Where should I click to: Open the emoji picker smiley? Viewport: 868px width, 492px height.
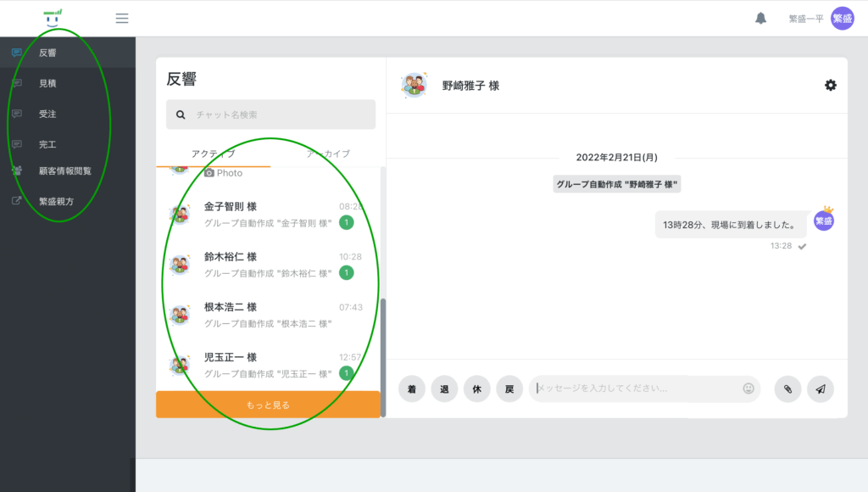[748, 389]
